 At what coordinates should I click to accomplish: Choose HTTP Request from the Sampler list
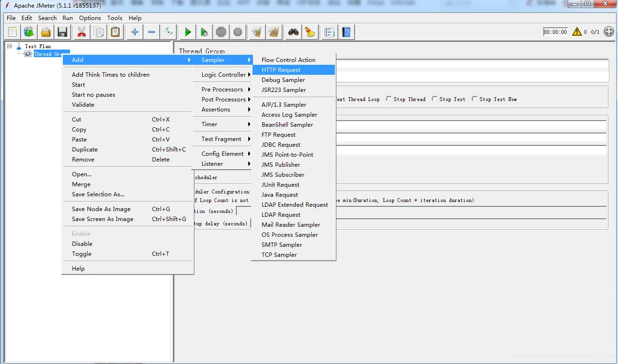(294, 70)
